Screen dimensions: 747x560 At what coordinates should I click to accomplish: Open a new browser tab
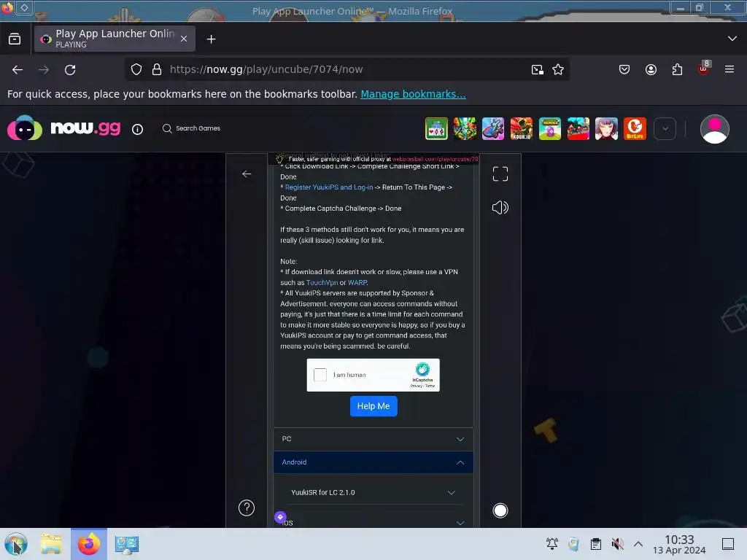coord(211,39)
